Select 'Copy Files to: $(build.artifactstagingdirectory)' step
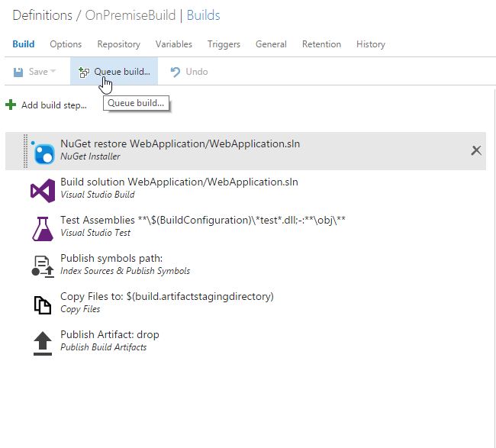Screen dimensions: 496x448 pos(167,296)
